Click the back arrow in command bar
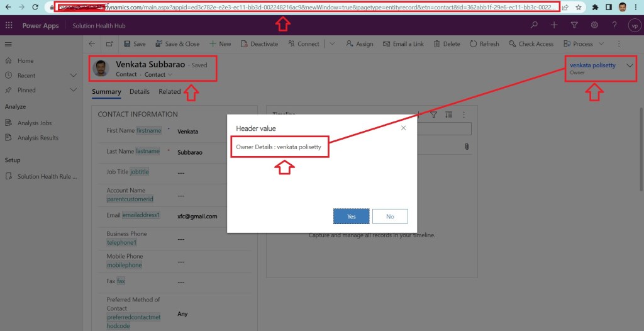644x331 pixels. pyautogui.click(x=92, y=44)
